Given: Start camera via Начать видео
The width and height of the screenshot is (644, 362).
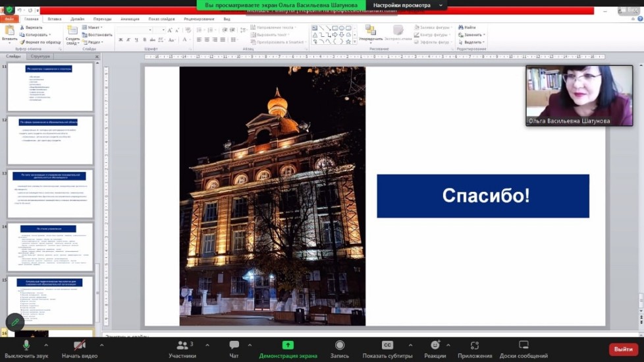Looking at the screenshot, I should click(80, 349).
